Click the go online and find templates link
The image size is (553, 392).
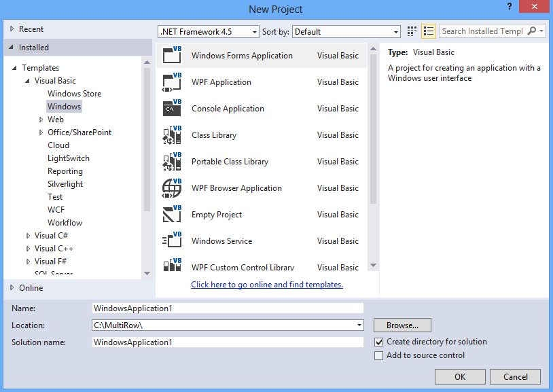[x=267, y=285]
